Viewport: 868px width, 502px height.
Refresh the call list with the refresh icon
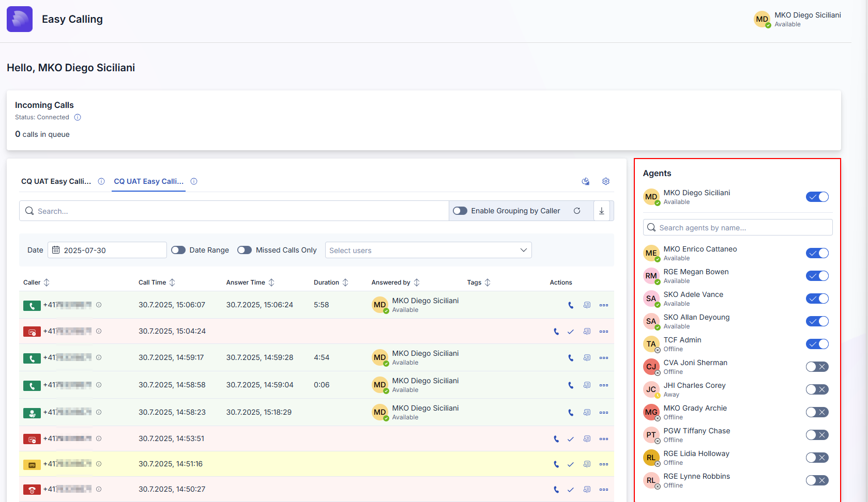point(577,211)
